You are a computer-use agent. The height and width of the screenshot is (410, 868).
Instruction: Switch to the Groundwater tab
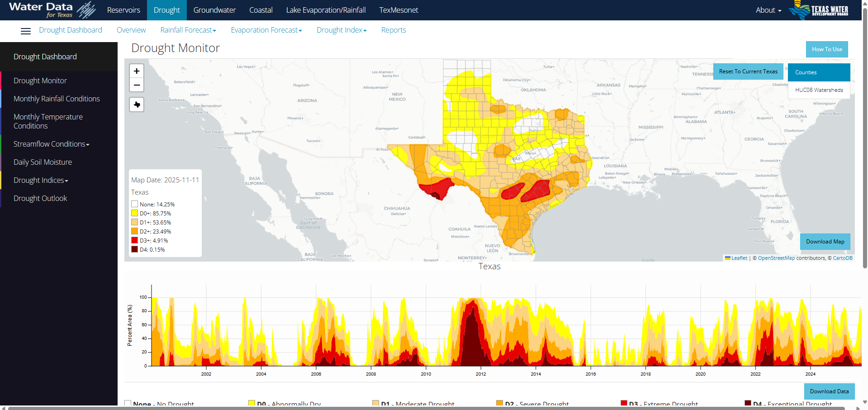click(x=214, y=10)
